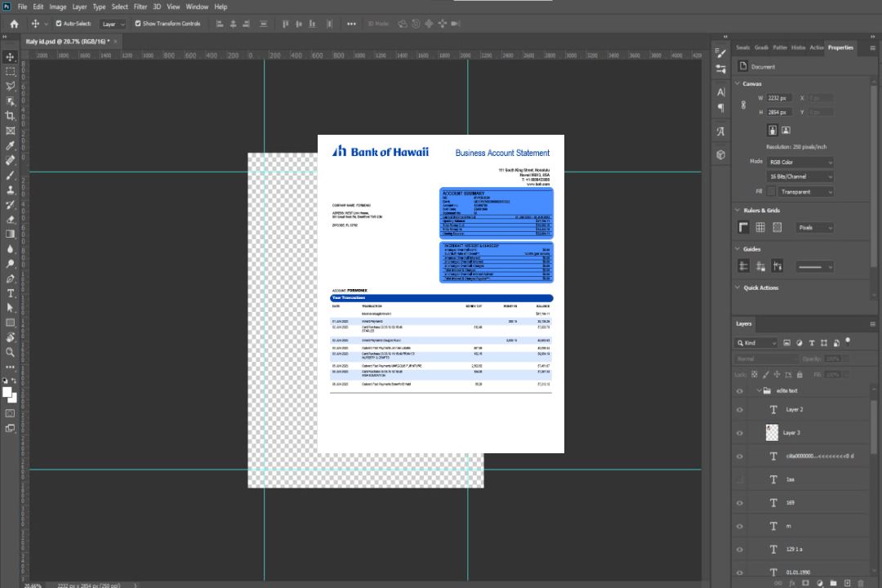Select the Lasso tool

click(x=11, y=86)
